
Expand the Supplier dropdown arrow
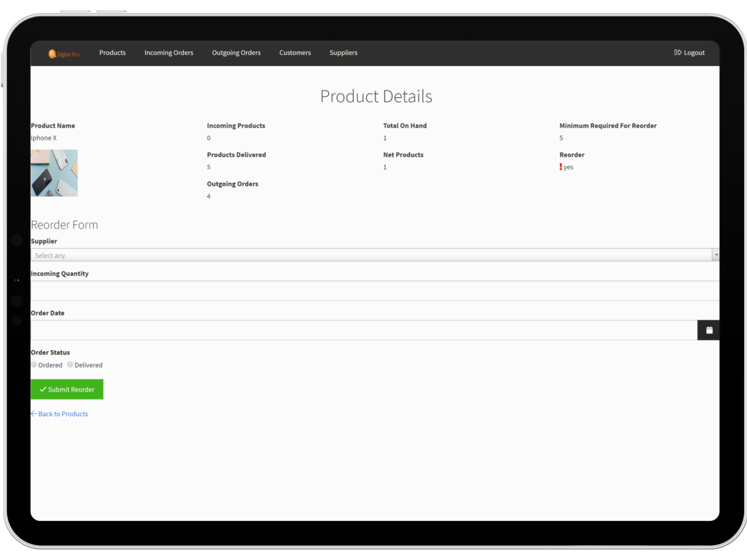tap(716, 255)
